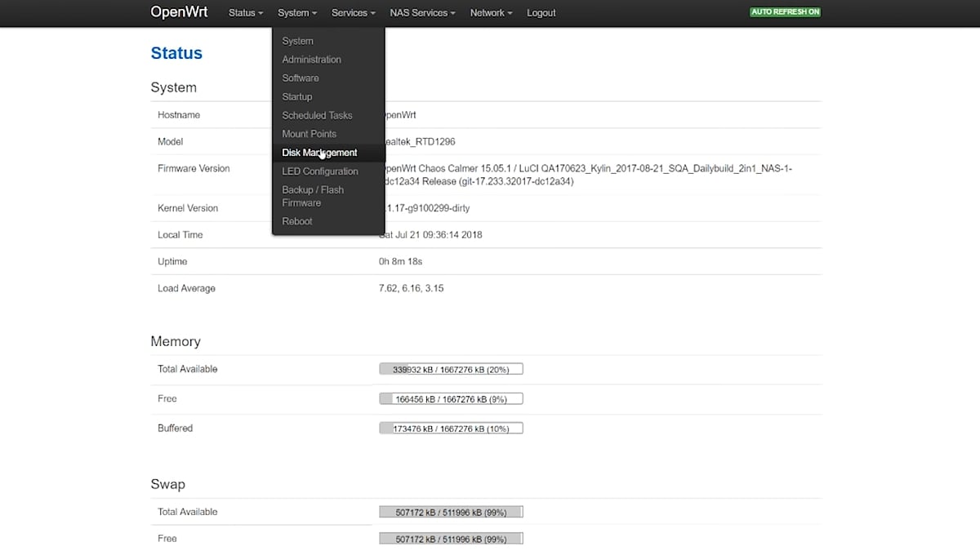Expand the Network dropdown menu

[490, 12]
